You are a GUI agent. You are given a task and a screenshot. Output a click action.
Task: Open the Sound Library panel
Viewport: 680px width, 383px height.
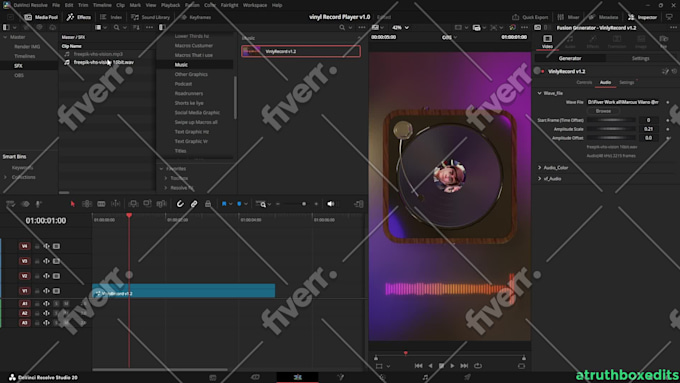[150, 17]
